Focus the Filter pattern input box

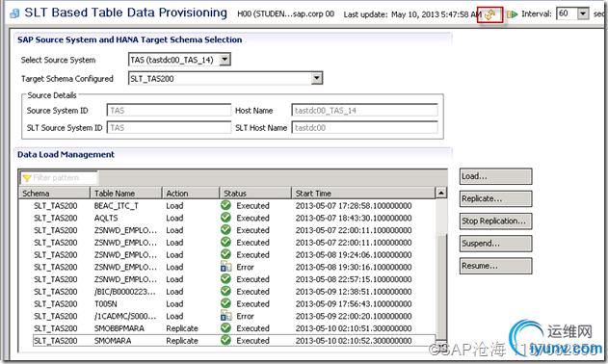59,178
